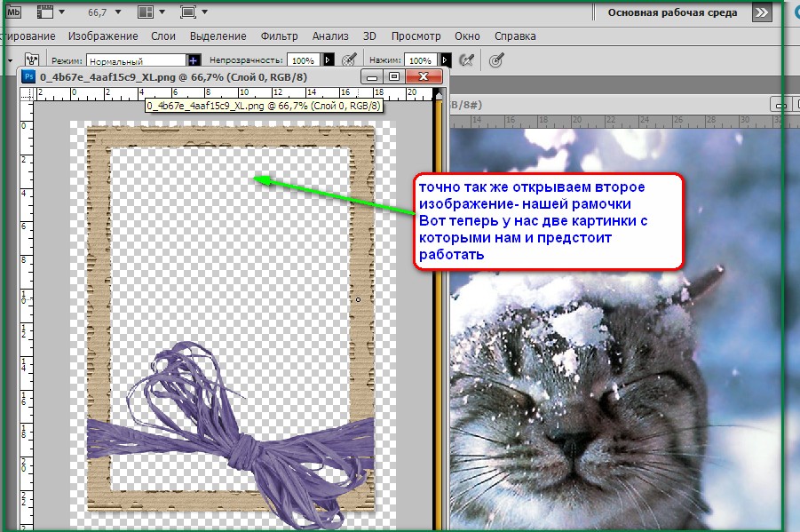Viewport: 800px width, 532px height.
Task: Launch Mini Bridge with the Mb icon
Action: pos(9,12)
